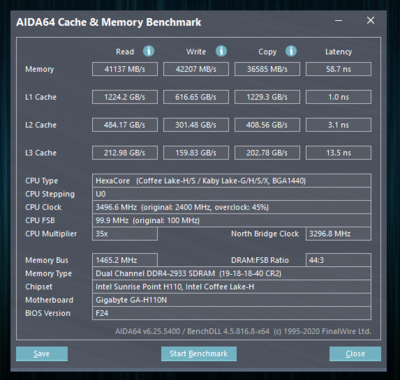Click North Bridge Clock value field
Viewport: 400px width, 380px height.
click(x=338, y=234)
